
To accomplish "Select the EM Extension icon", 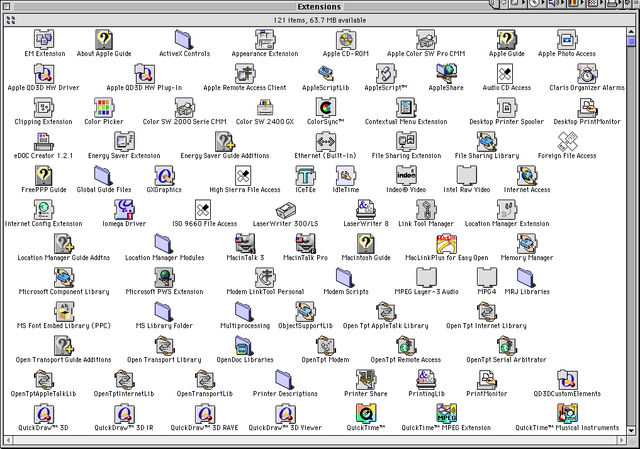I will (44, 39).
